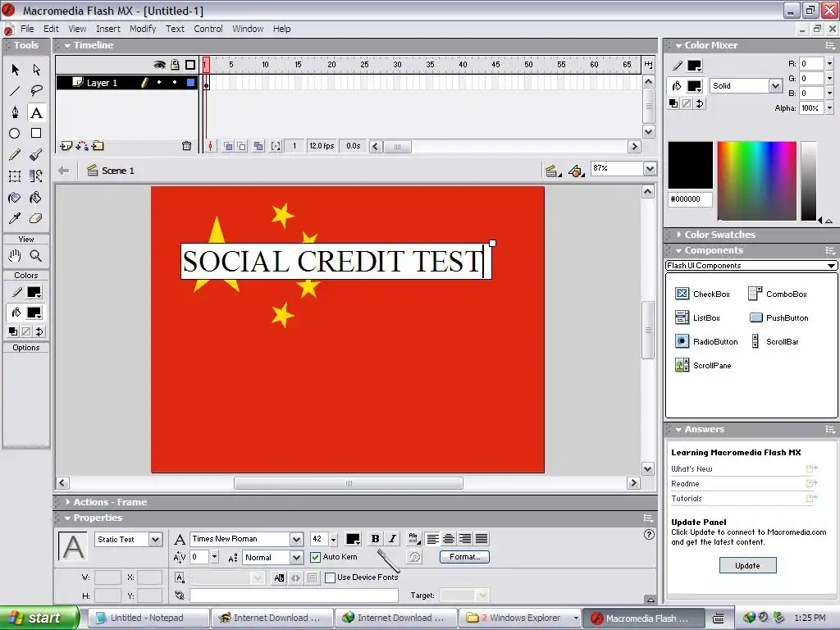Choose the Ink Bottle tool
Image resolution: width=840 pixels, height=630 pixels.
(x=15, y=198)
